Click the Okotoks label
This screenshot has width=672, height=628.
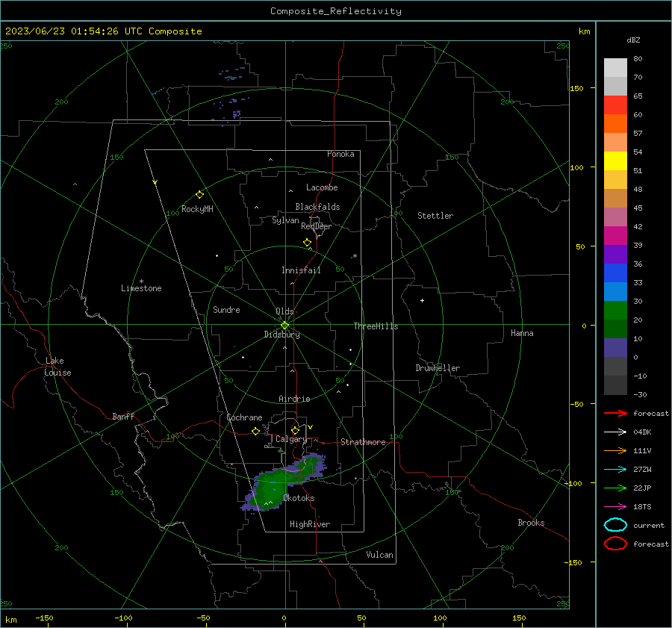[x=299, y=498]
